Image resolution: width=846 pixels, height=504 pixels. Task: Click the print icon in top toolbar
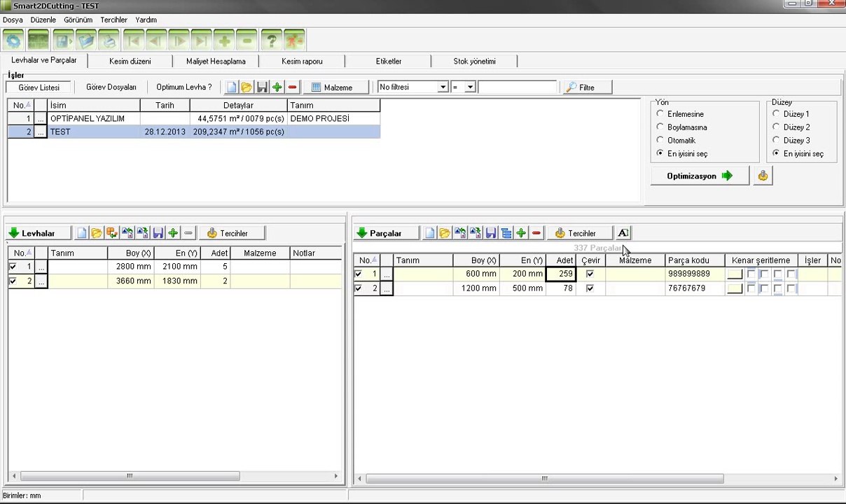pos(108,40)
